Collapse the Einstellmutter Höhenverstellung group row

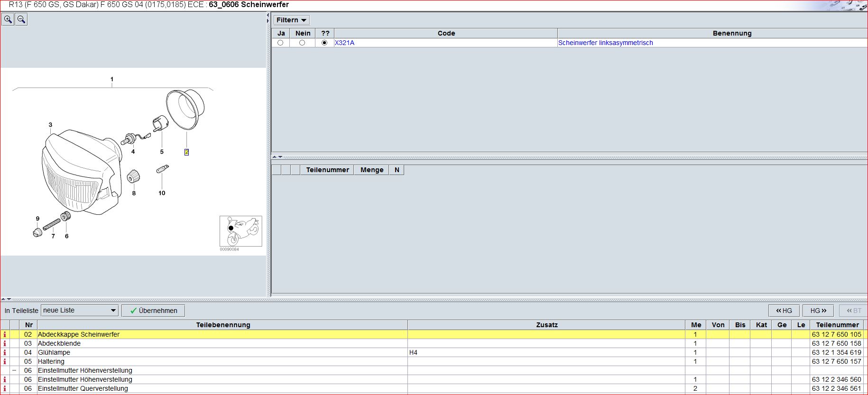[14, 370]
